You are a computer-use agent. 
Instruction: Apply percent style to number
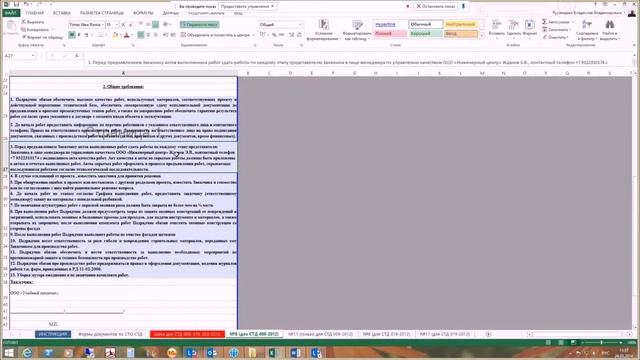(274, 35)
